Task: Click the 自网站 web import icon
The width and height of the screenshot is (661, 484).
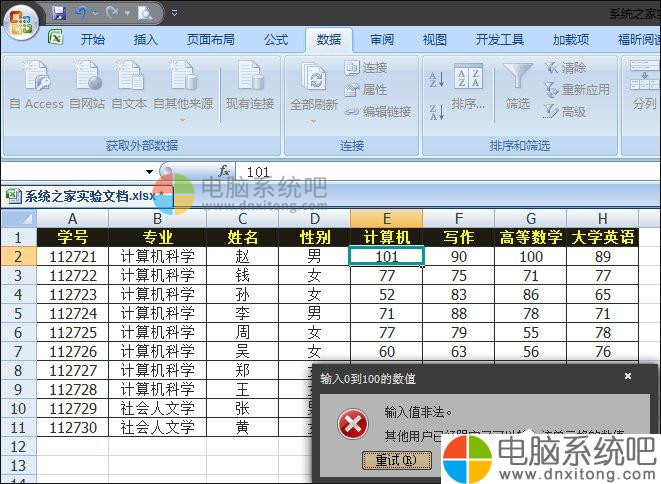Action: [87, 78]
